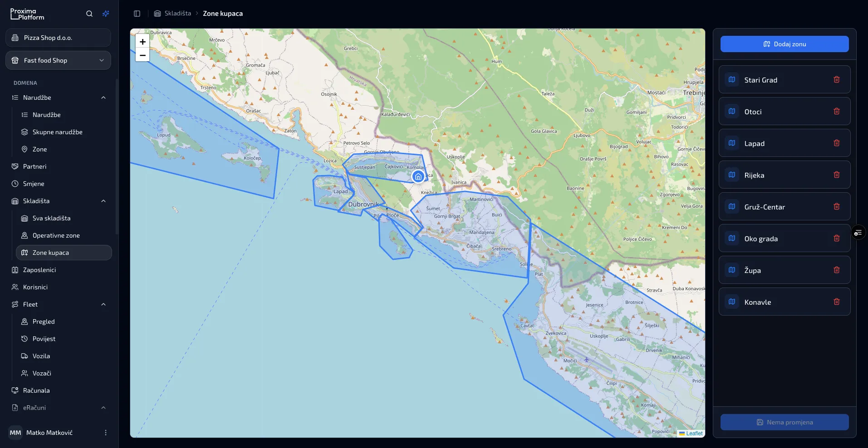
Task: Open user menu dots for Matko Matković
Action: click(x=106, y=433)
